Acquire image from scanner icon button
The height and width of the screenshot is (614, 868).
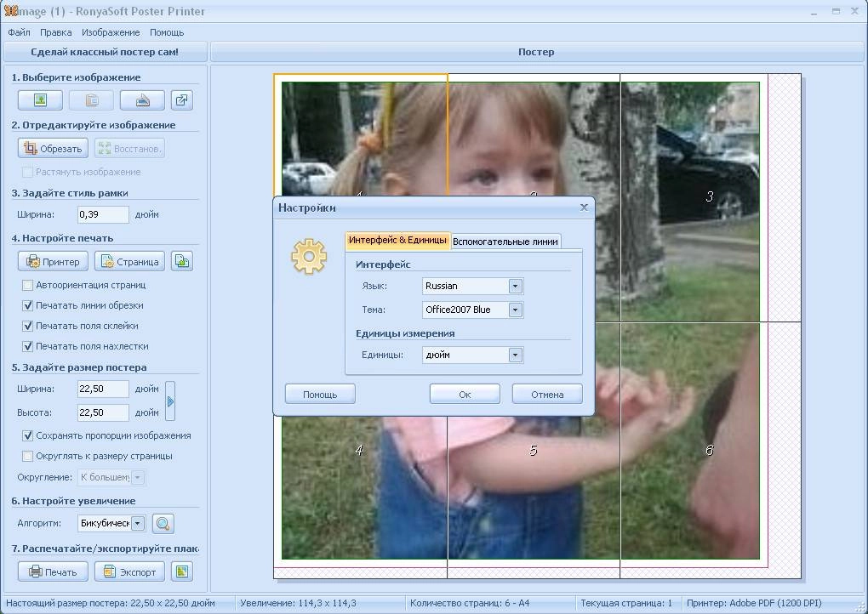click(142, 100)
